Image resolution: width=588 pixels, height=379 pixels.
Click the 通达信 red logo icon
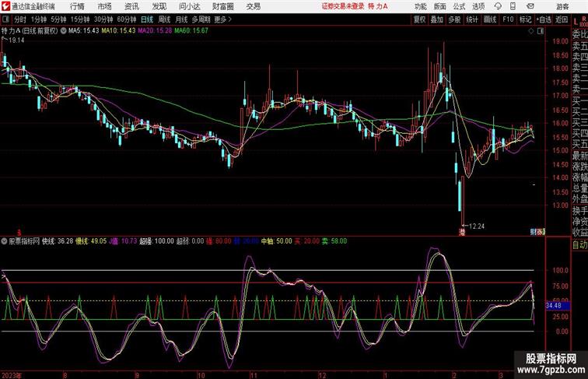(x=5, y=6)
